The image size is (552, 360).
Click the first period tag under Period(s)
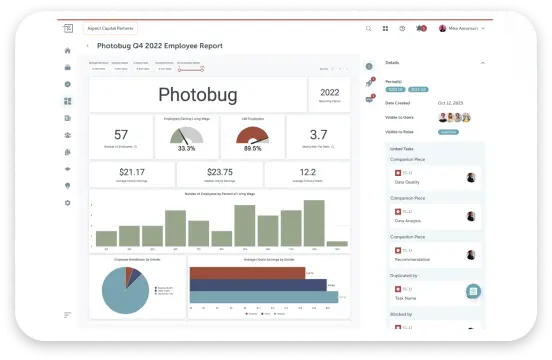point(395,89)
